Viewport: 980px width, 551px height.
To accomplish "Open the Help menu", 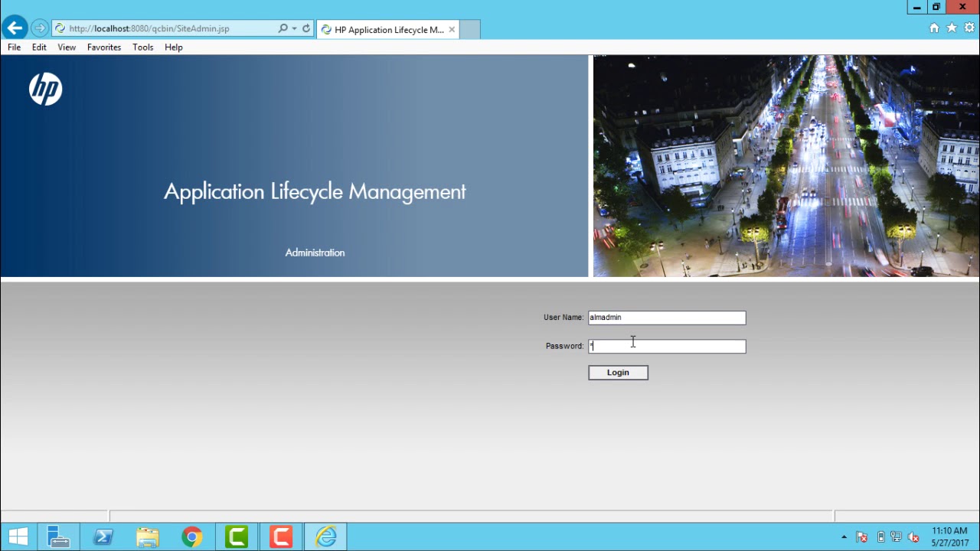I will tap(174, 47).
